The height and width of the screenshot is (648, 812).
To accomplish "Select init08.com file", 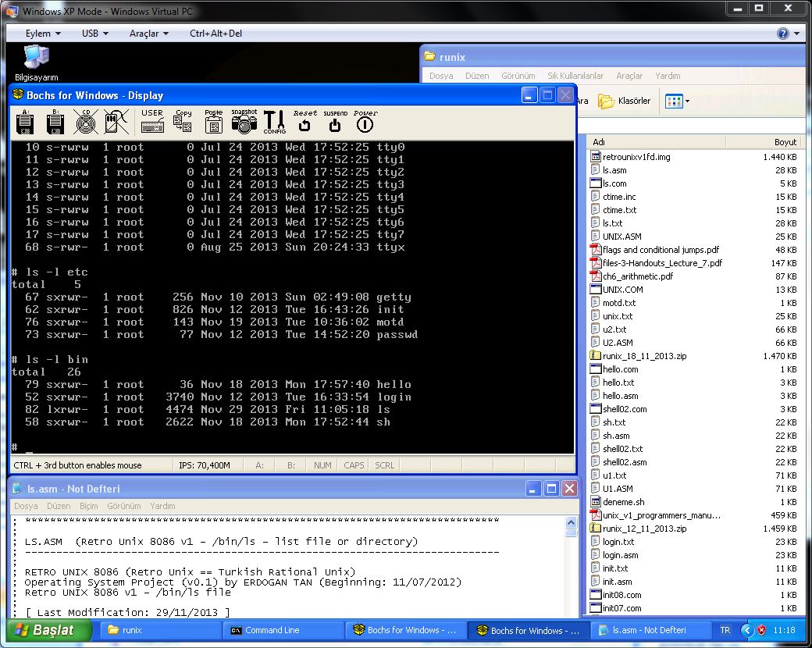I will pyautogui.click(x=616, y=595).
